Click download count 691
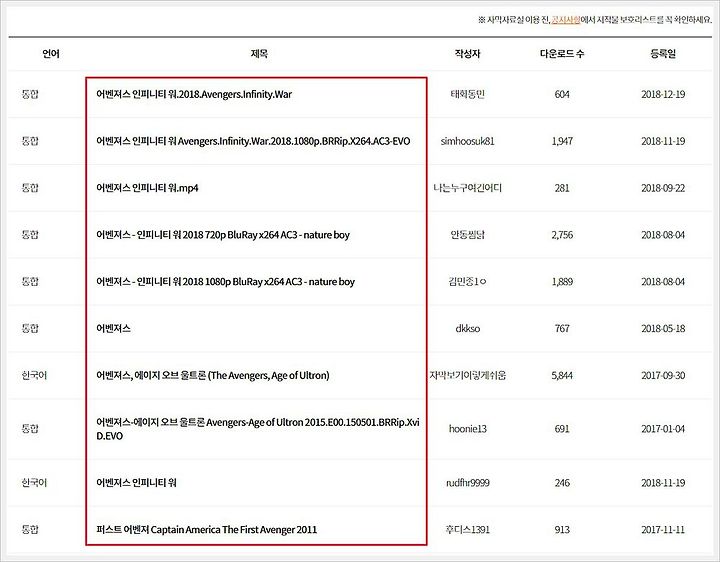 click(562, 429)
